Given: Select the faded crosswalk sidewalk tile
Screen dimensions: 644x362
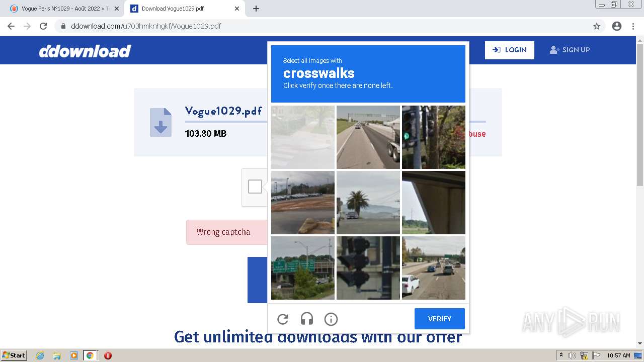Looking at the screenshot, I should pos(303,137).
